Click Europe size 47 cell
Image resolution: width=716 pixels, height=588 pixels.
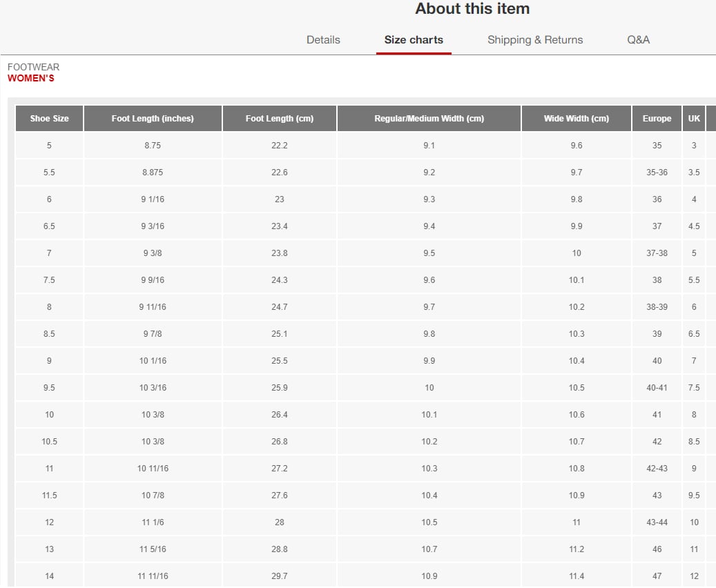[657, 576]
